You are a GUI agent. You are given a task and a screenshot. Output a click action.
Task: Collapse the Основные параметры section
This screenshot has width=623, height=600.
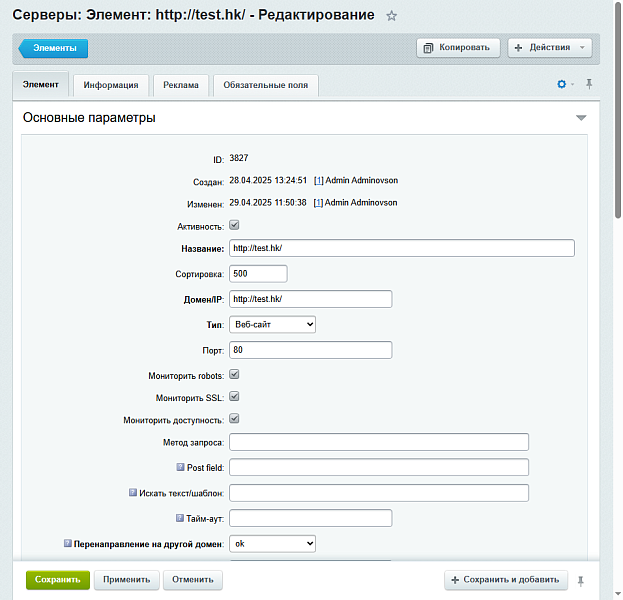[x=581, y=118]
